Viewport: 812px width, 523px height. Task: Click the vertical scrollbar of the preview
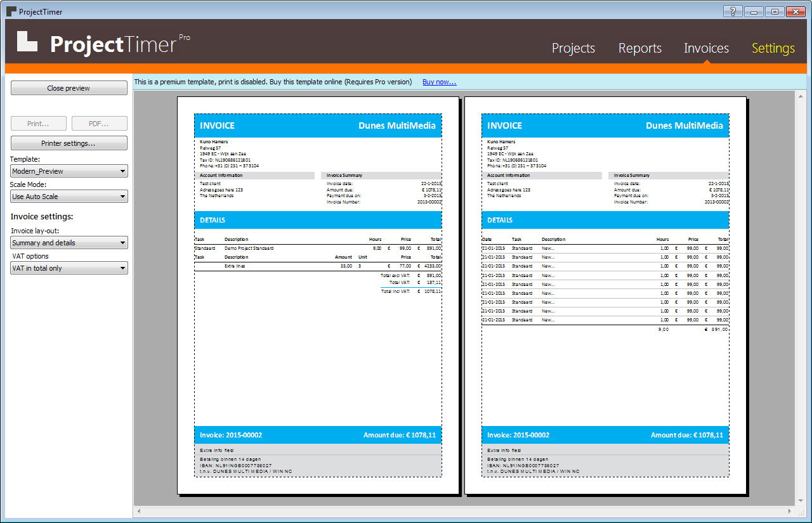801,298
